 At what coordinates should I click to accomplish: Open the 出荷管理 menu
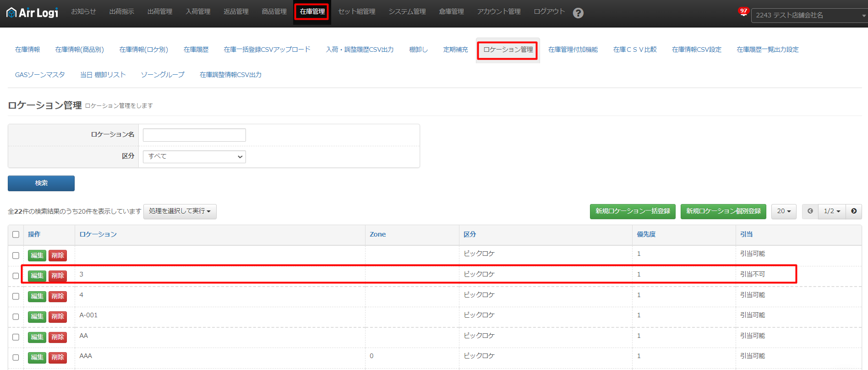160,11
